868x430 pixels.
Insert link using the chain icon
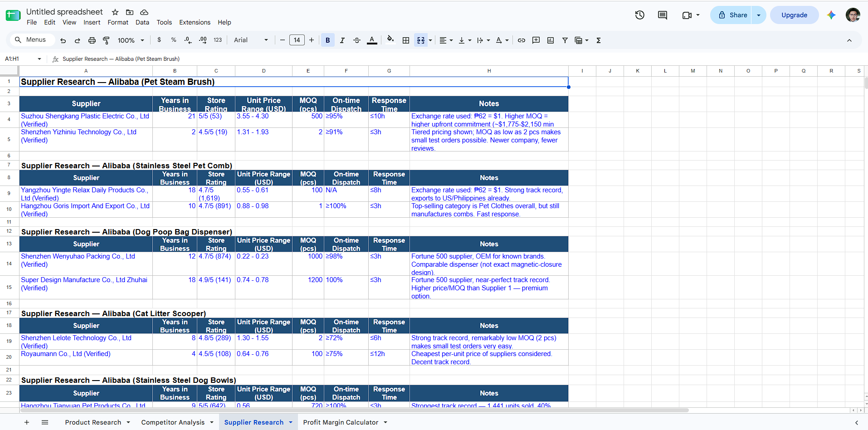pos(522,40)
